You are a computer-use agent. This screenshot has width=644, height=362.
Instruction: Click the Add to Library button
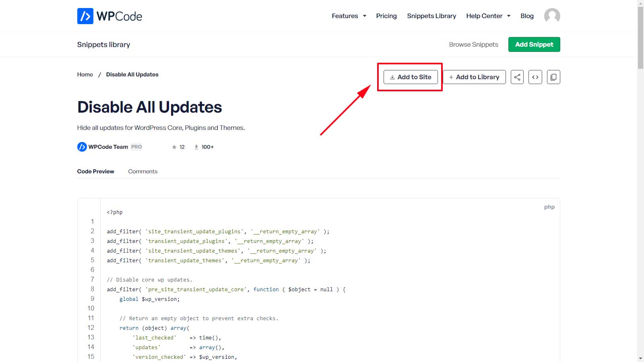474,77
